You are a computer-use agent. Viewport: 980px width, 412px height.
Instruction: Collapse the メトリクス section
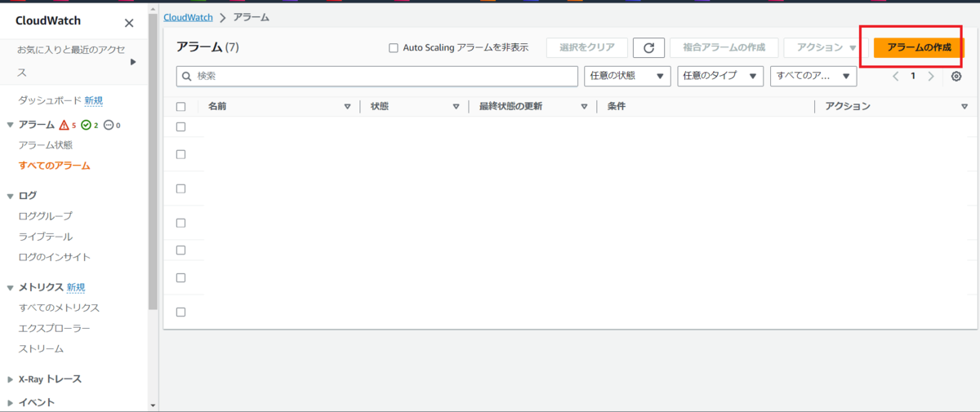11,287
